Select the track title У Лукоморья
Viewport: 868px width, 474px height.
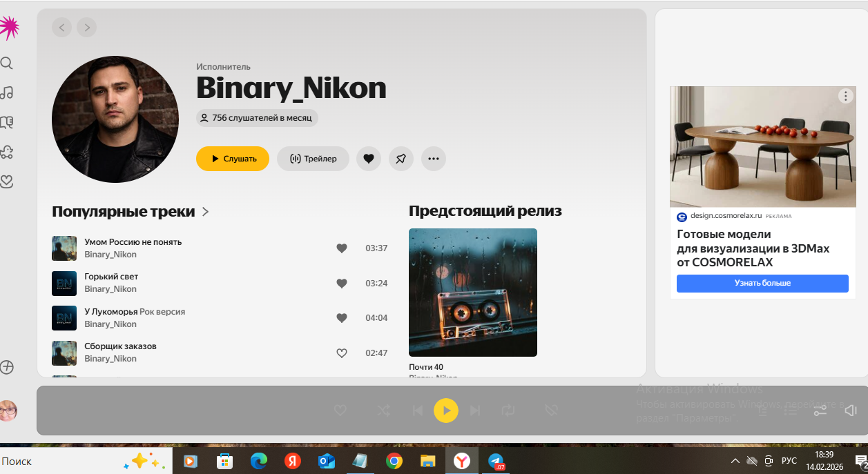[110, 312]
